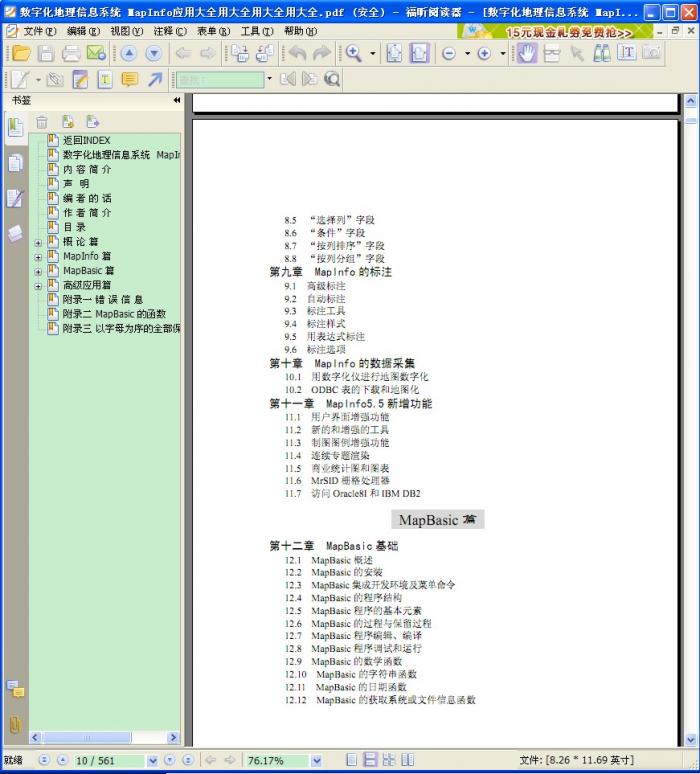Click the 15元现金礼券 banner ad
Viewport: 700px width, 774px height.
tap(570, 31)
